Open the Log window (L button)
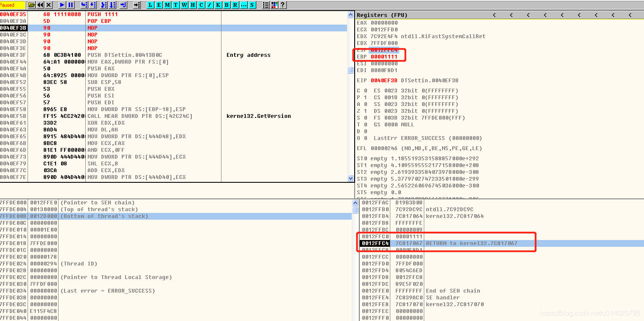The height and width of the screenshot is (321, 644). (150, 5)
